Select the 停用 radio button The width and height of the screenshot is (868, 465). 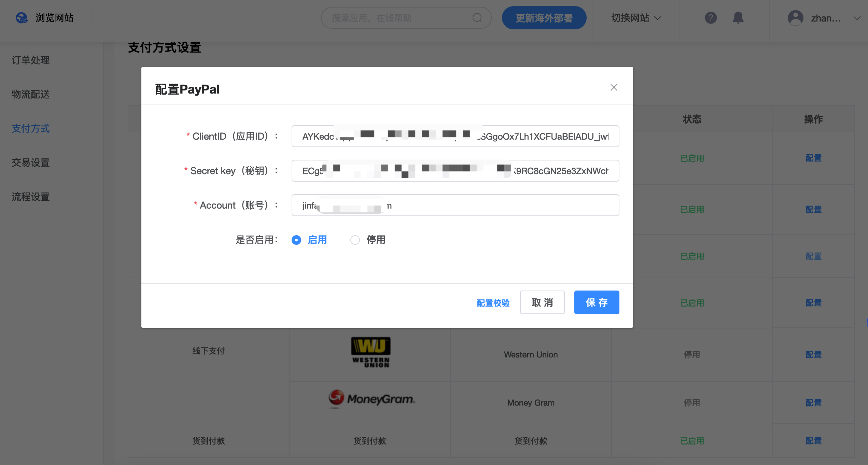355,240
